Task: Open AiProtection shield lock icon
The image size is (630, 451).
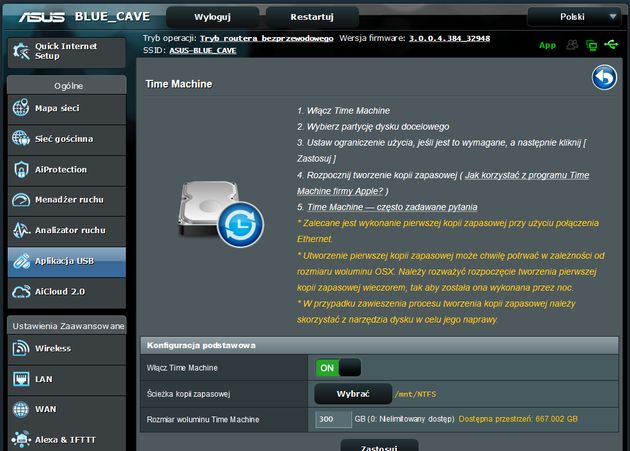Action: coord(21,169)
